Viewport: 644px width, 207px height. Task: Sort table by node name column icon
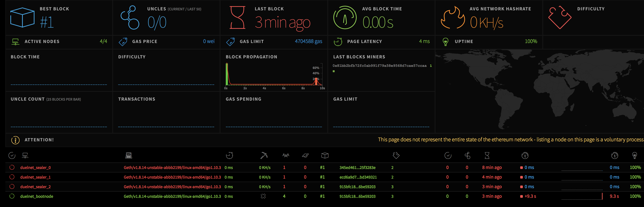(x=25, y=156)
